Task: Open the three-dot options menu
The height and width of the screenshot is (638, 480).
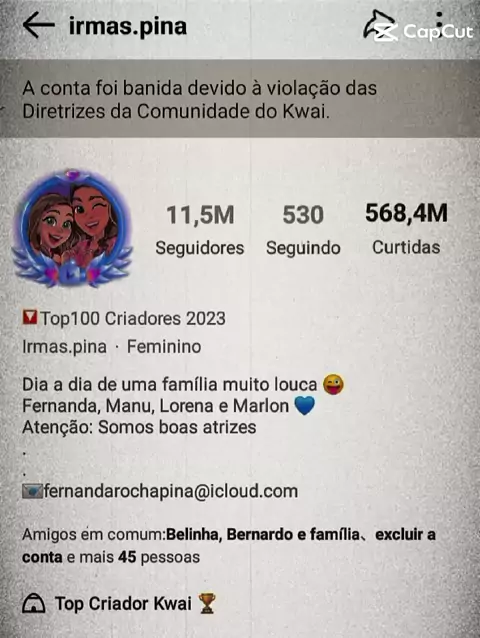Action: click(x=439, y=25)
